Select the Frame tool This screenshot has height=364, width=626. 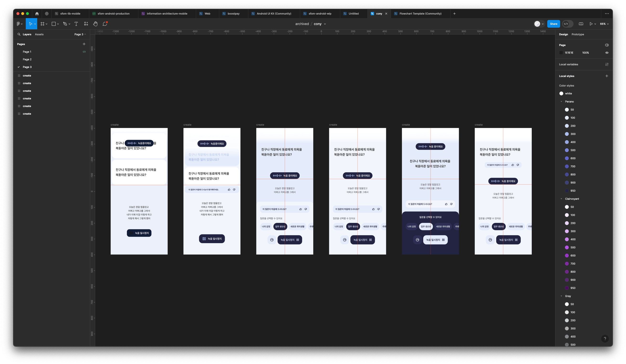[x=42, y=24]
